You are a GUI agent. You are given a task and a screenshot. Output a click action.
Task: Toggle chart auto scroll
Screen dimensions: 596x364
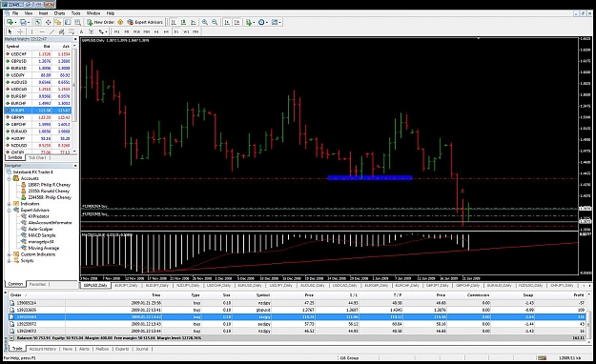click(x=227, y=22)
